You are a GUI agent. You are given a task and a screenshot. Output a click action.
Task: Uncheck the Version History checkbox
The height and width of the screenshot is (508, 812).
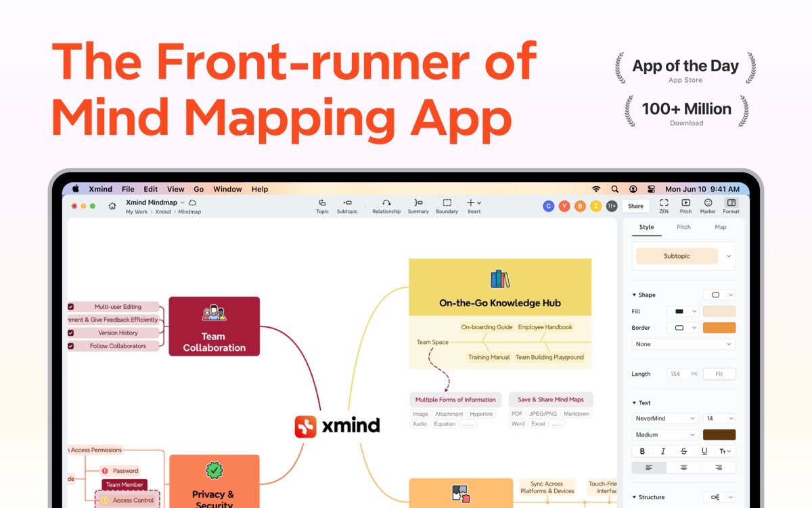click(71, 333)
